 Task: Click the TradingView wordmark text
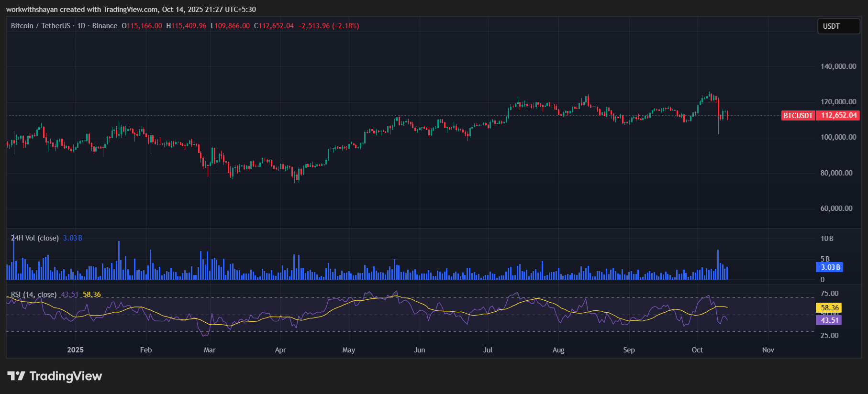(x=66, y=376)
